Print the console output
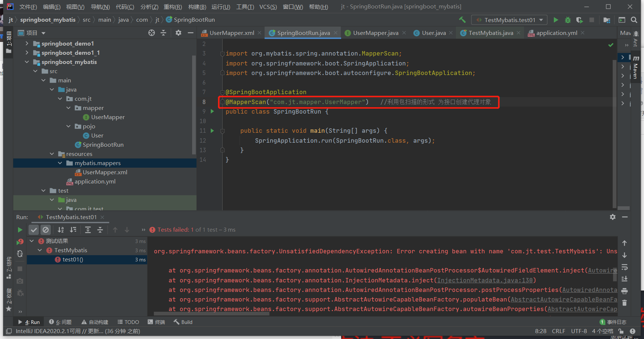This screenshot has height=339, width=644. (624, 291)
